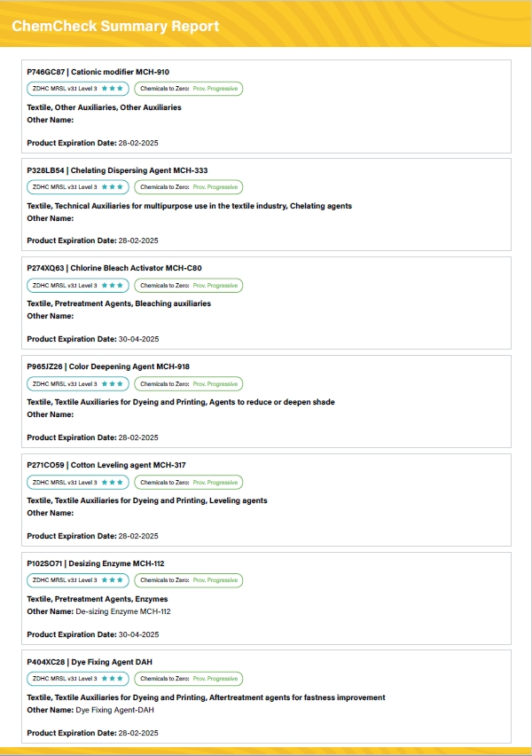Viewport: 532px width, 756px height.
Task: Click the ZDHC MRSL Level 3 badge for Dye Fixing Agent DAH
Action: 78,679
